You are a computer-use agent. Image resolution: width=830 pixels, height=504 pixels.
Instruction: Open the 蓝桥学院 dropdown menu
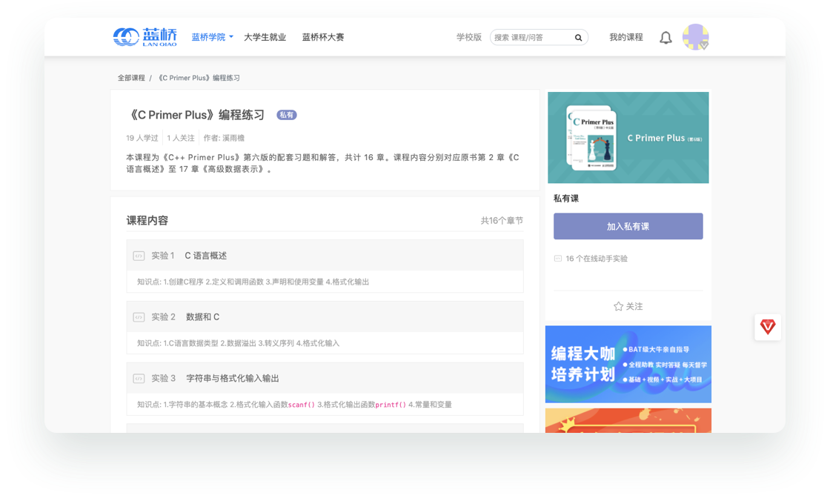212,37
